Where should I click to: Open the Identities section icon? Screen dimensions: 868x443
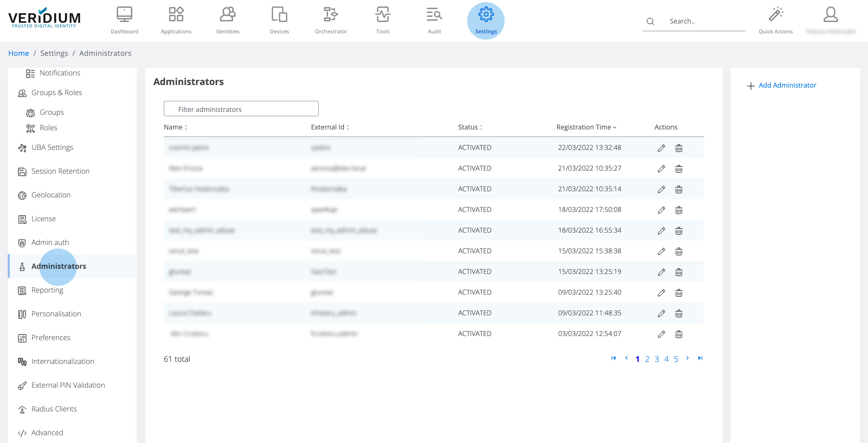click(227, 14)
